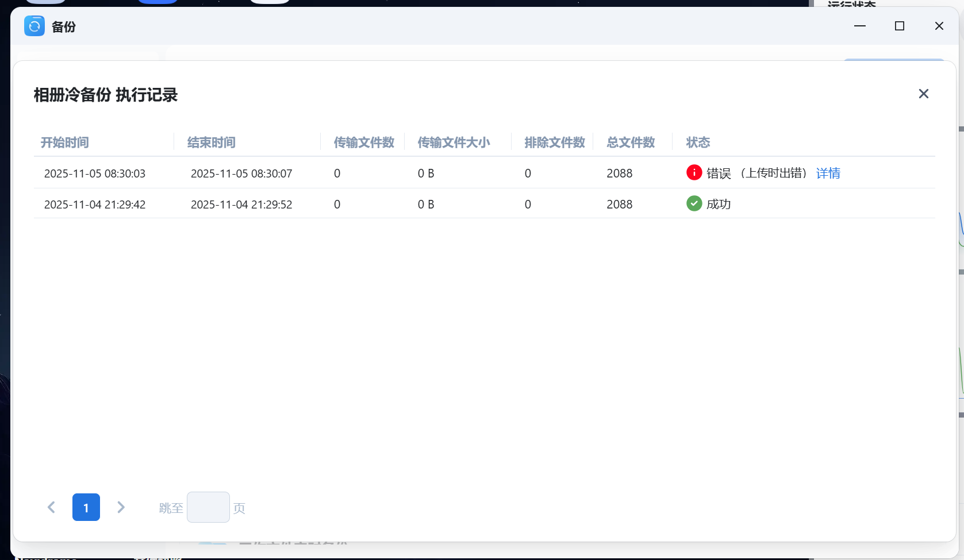
Task: Maximize the 备份 window
Action: click(900, 26)
